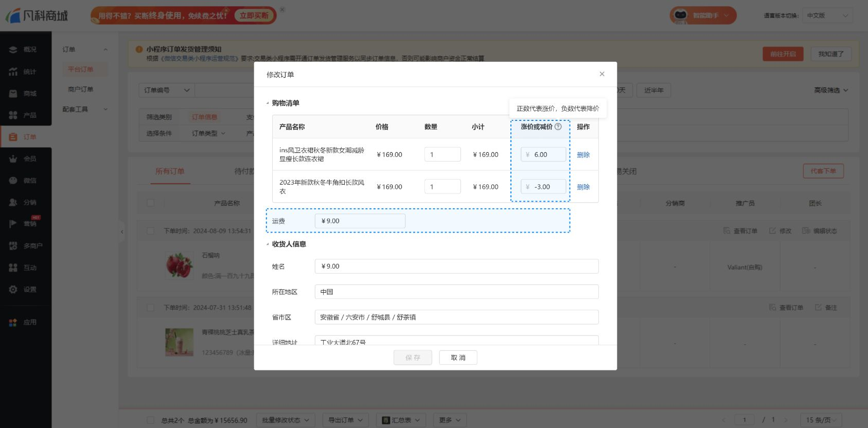Click the 我知道了 button
This screenshot has height=428, width=868.
click(x=831, y=54)
